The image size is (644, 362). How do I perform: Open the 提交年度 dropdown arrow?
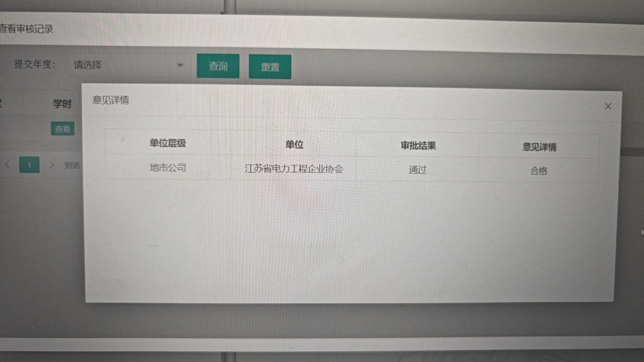[x=180, y=65]
